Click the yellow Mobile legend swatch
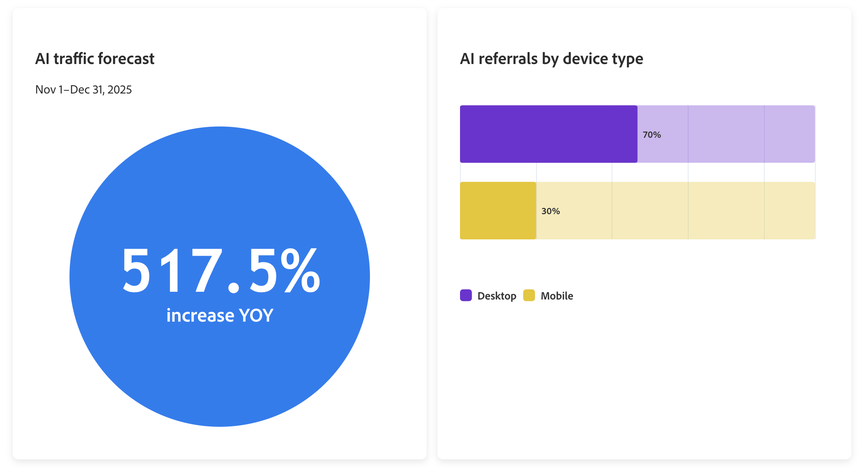 (529, 295)
